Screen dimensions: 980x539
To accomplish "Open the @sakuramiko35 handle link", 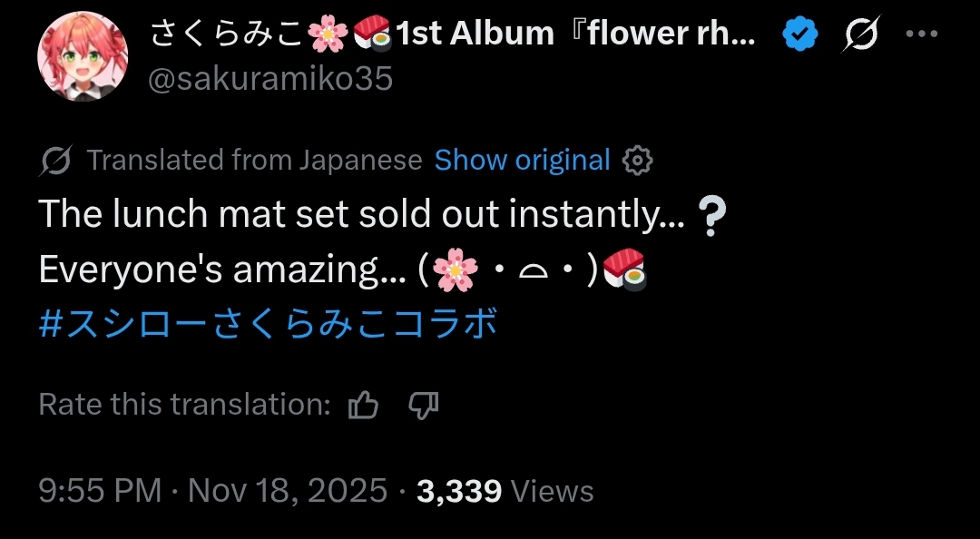I will (270, 79).
